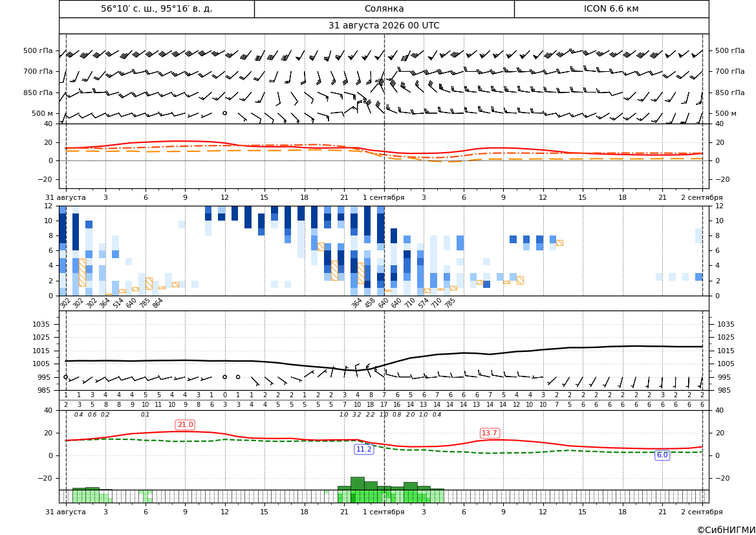The image size is (756, 535).
Task: Click the ICON 6.6 км model header
Action: (x=611, y=8)
